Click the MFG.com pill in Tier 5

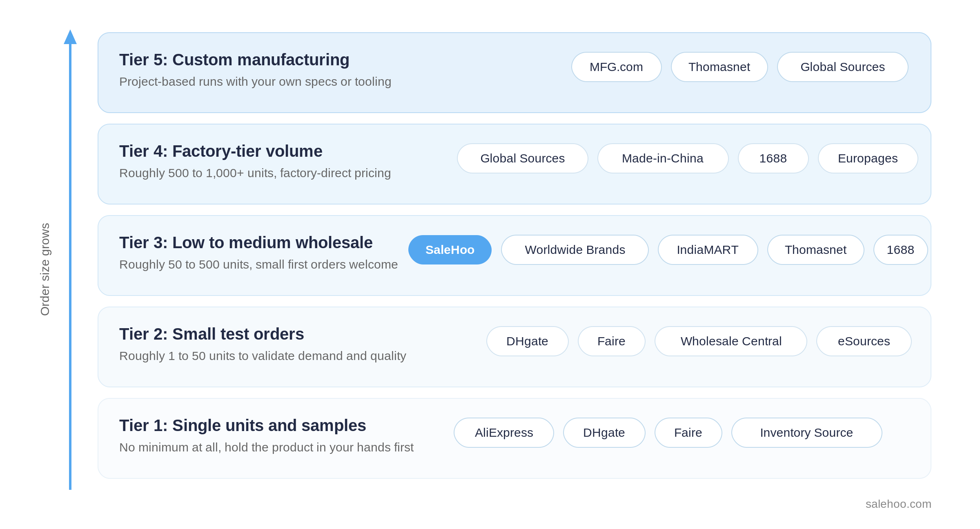[x=616, y=67]
